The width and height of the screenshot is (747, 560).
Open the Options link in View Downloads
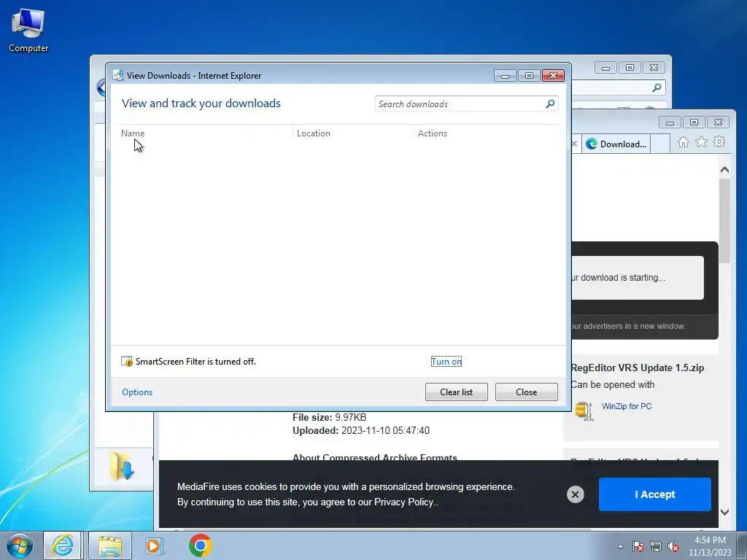click(x=137, y=392)
